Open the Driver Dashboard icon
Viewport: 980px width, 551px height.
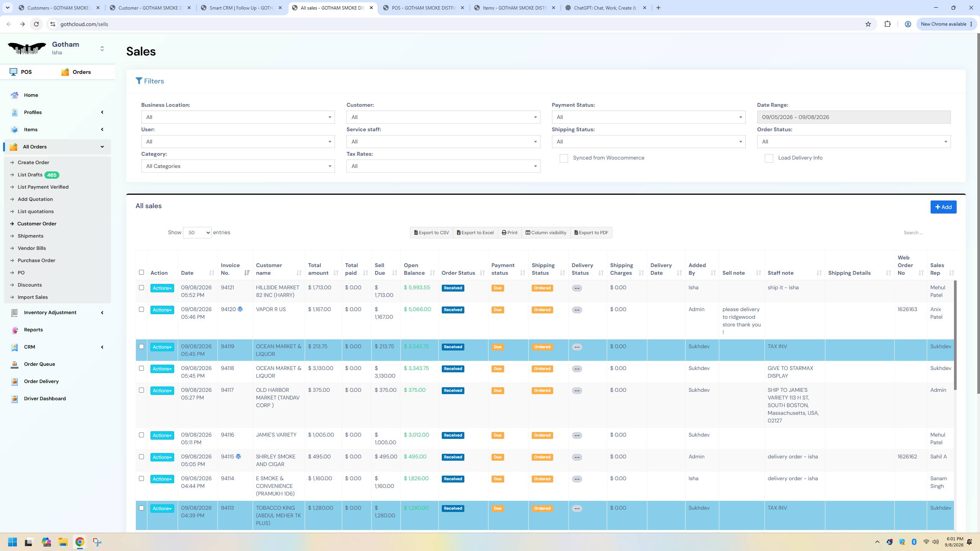[15, 399]
